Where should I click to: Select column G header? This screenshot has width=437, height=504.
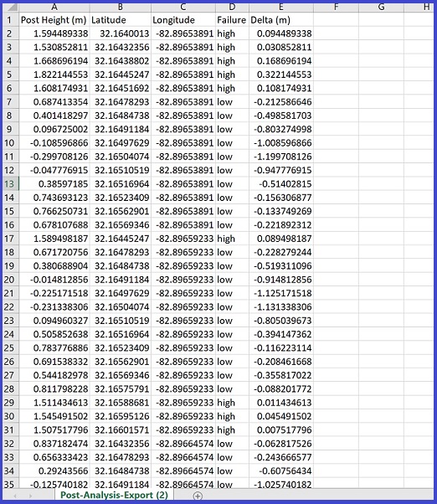381,7
